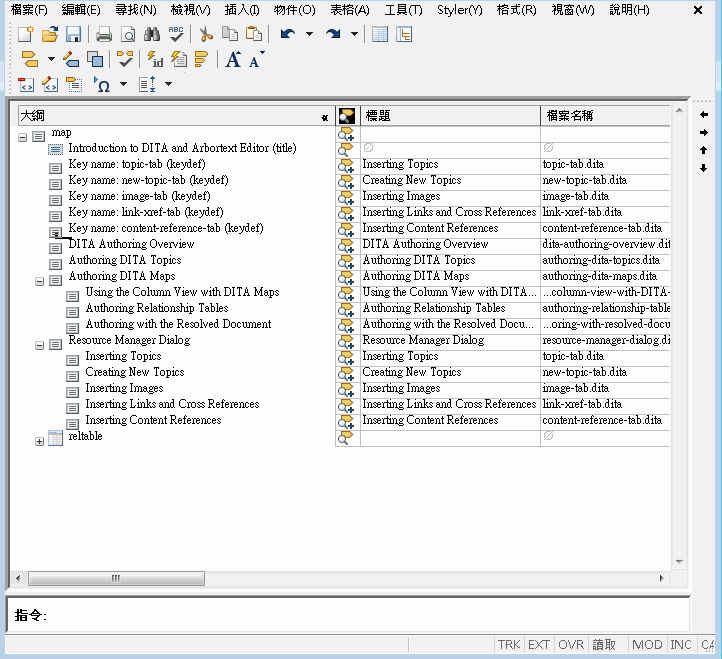Click the Find binoculars icon
Screen dimensions: 722x659
pyautogui.click(x=152, y=34)
